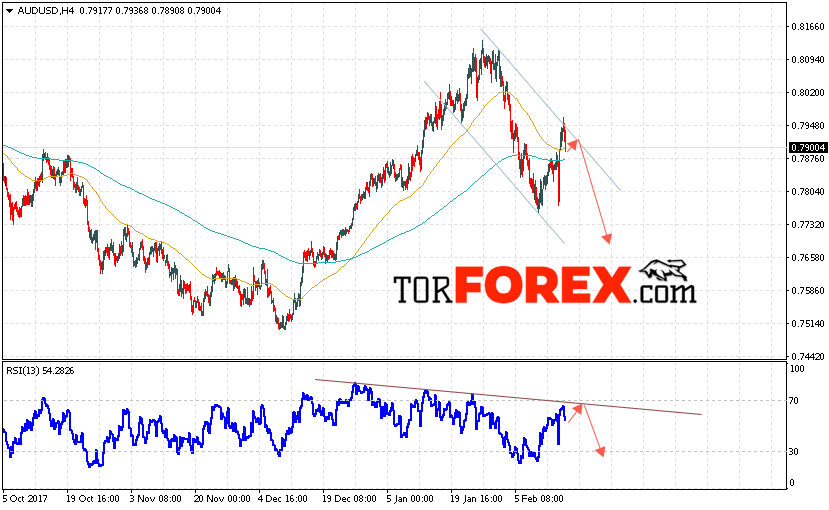The width and height of the screenshot is (829, 510).
Task: Select the 4 Dec 16:00 time label
Action: [283, 499]
